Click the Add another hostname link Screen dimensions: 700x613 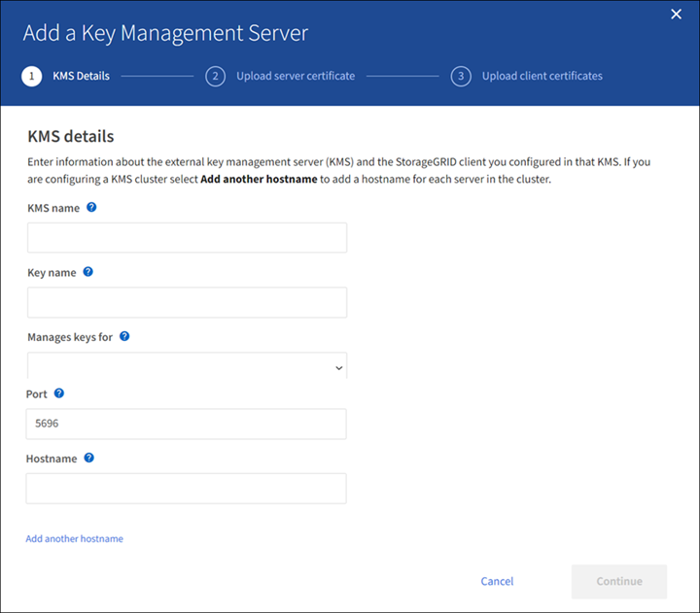coord(75,538)
